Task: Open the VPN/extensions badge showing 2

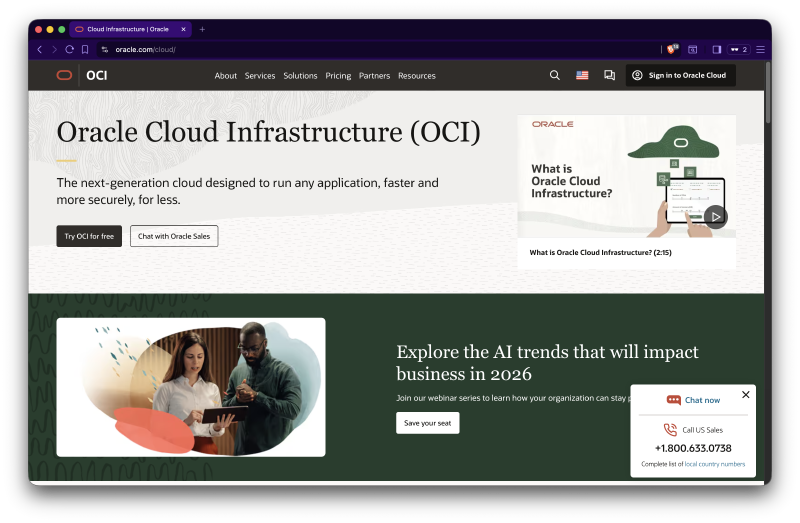Action: tap(739, 49)
